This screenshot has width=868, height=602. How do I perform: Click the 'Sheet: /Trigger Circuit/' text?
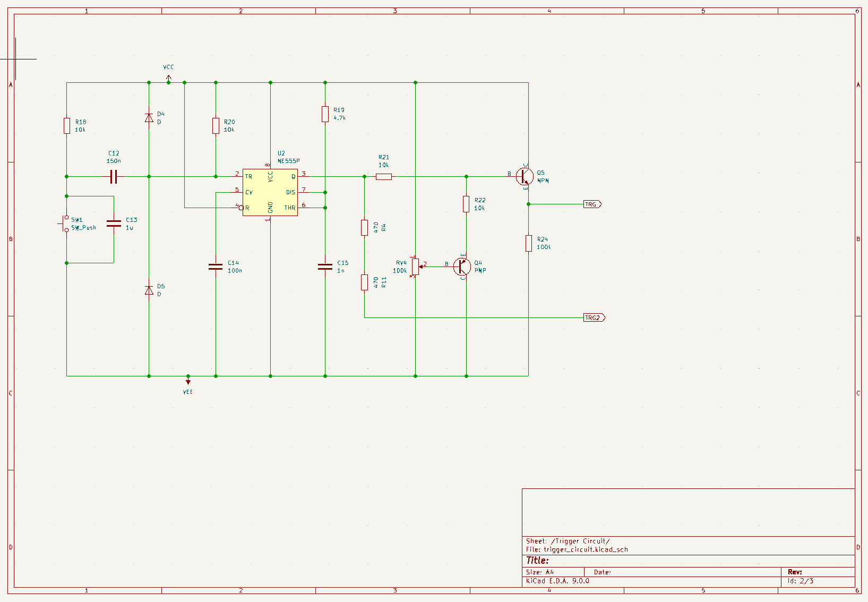[568, 541]
